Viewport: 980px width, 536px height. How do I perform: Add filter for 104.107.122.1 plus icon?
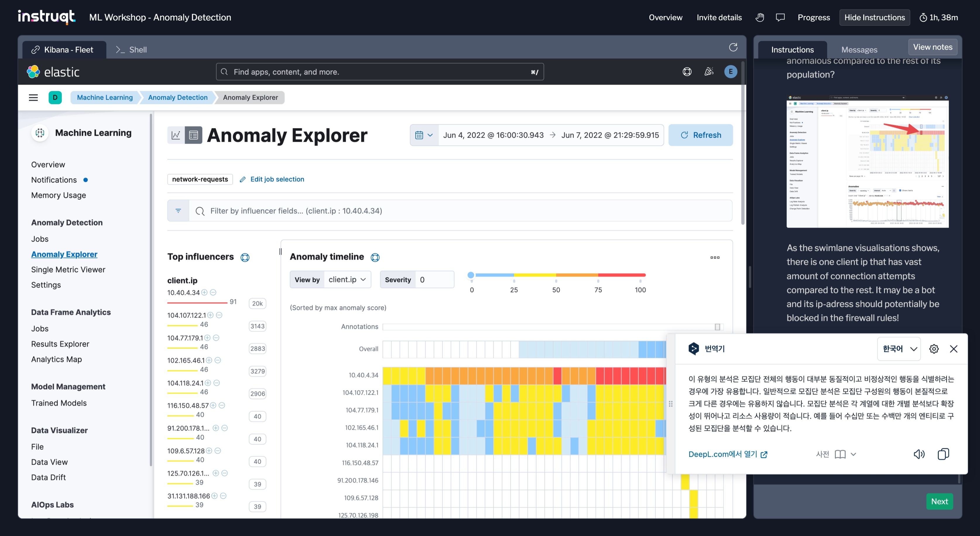point(210,315)
